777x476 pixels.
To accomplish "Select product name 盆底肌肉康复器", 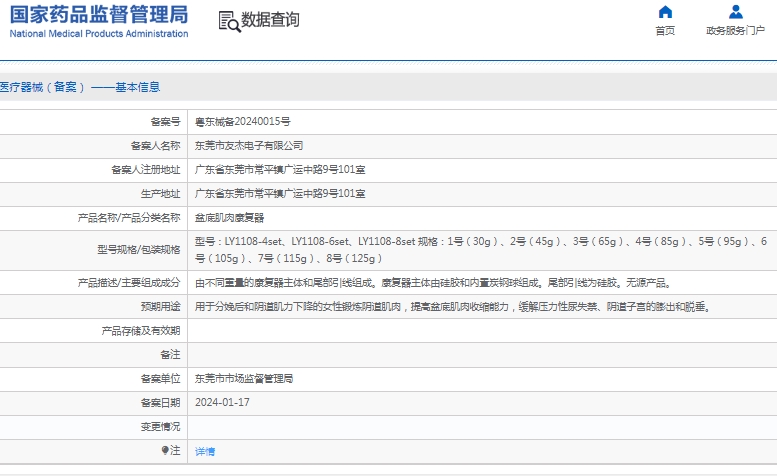I will (229, 218).
